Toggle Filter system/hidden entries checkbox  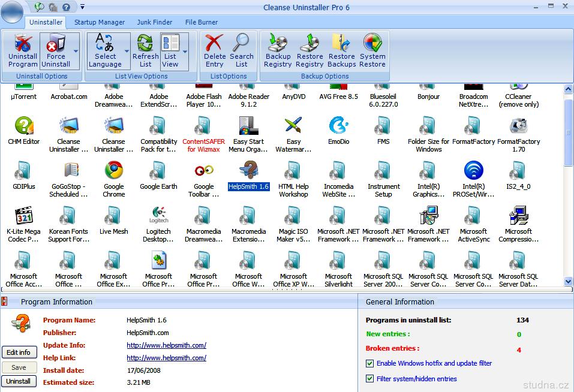[x=369, y=379]
